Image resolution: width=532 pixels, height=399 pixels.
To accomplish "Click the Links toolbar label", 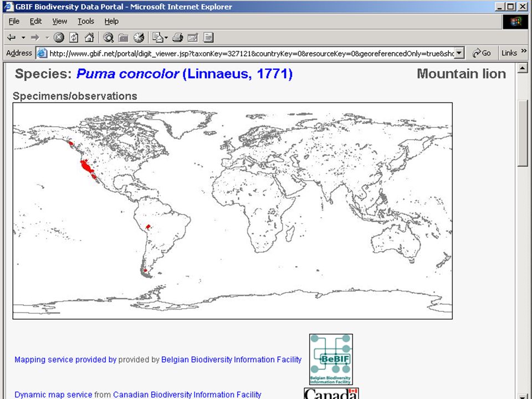I will (x=509, y=53).
